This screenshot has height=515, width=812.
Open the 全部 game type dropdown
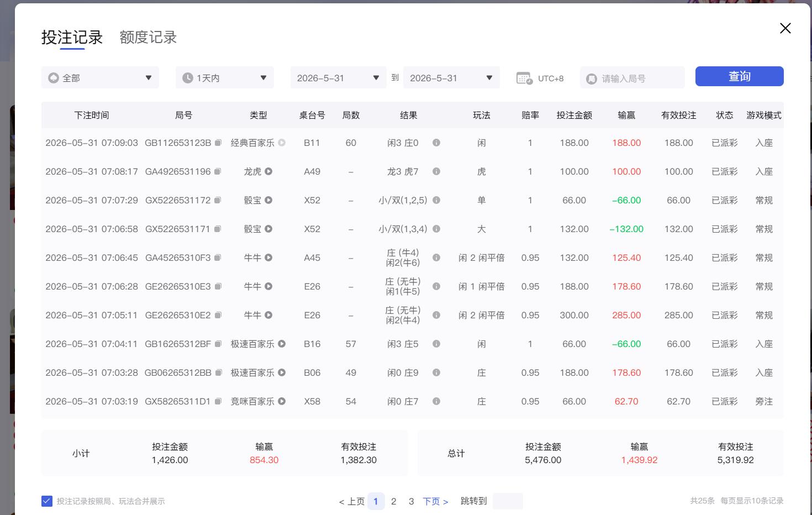point(100,77)
